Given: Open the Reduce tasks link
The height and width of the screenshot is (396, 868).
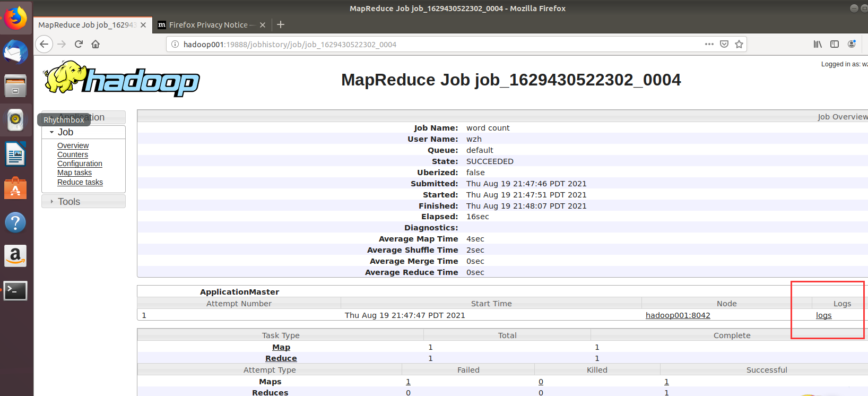Looking at the screenshot, I should tap(80, 182).
